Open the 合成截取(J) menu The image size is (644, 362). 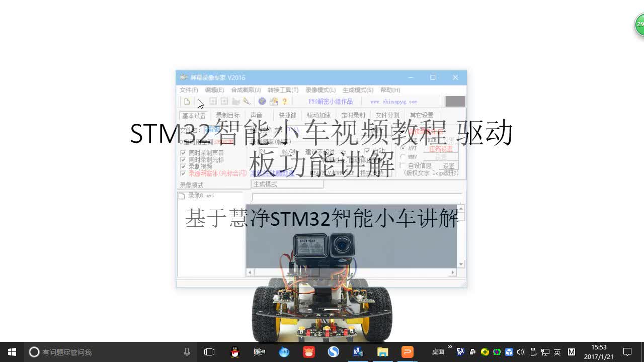tap(246, 90)
